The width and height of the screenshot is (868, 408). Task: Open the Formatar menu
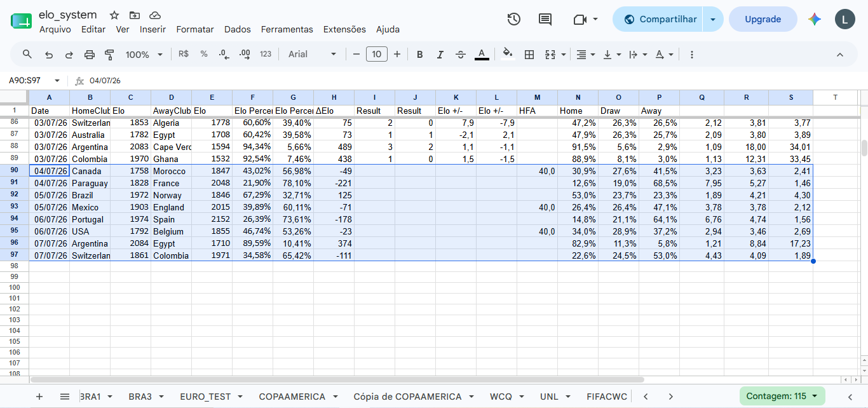(x=195, y=29)
